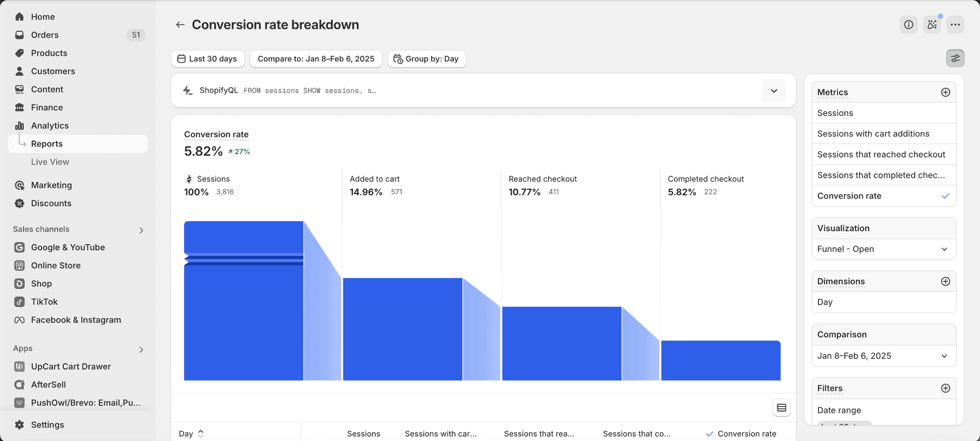
Task: Expand the ShopifyQL query editor
Action: (774, 90)
